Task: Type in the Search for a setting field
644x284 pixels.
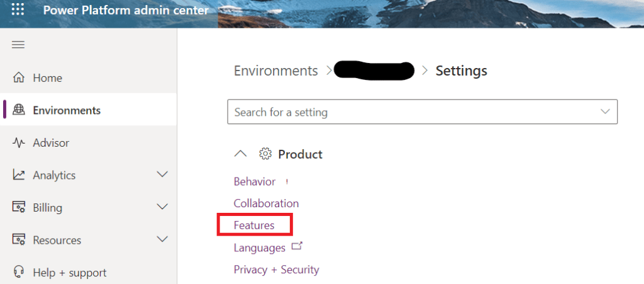Action: click(409, 112)
